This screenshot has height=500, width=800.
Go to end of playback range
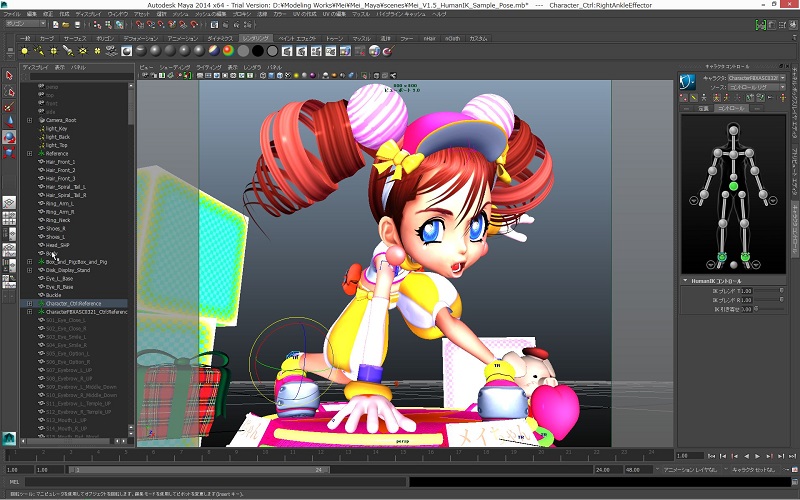click(792, 456)
